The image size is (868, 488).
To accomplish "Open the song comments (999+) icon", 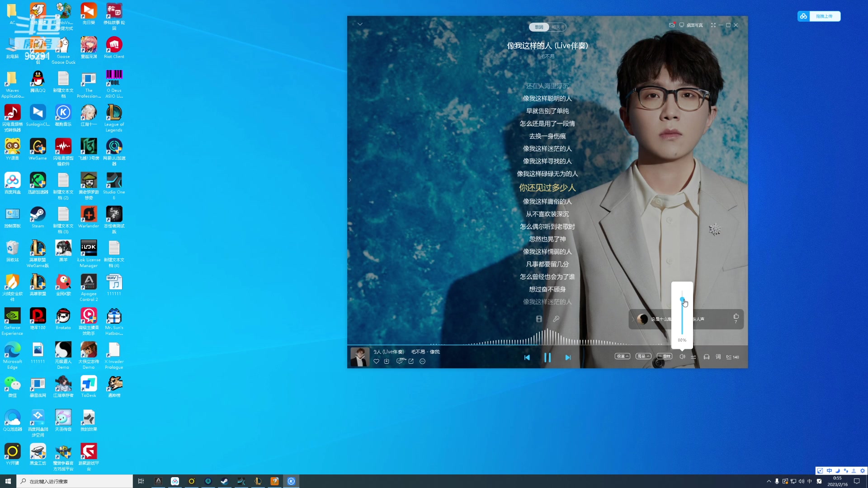I will [x=400, y=361].
